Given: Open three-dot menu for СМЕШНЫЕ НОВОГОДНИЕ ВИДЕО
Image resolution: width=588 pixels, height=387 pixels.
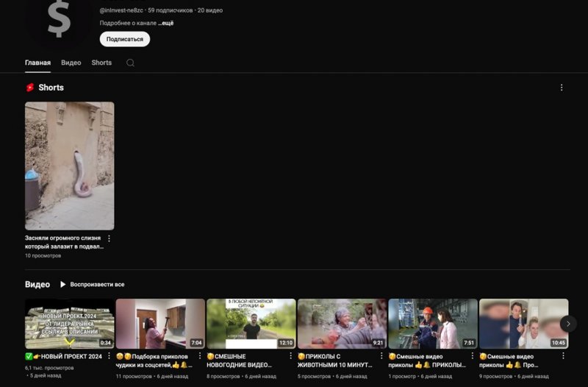Looking at the screenshot, I should pos(291,356).
